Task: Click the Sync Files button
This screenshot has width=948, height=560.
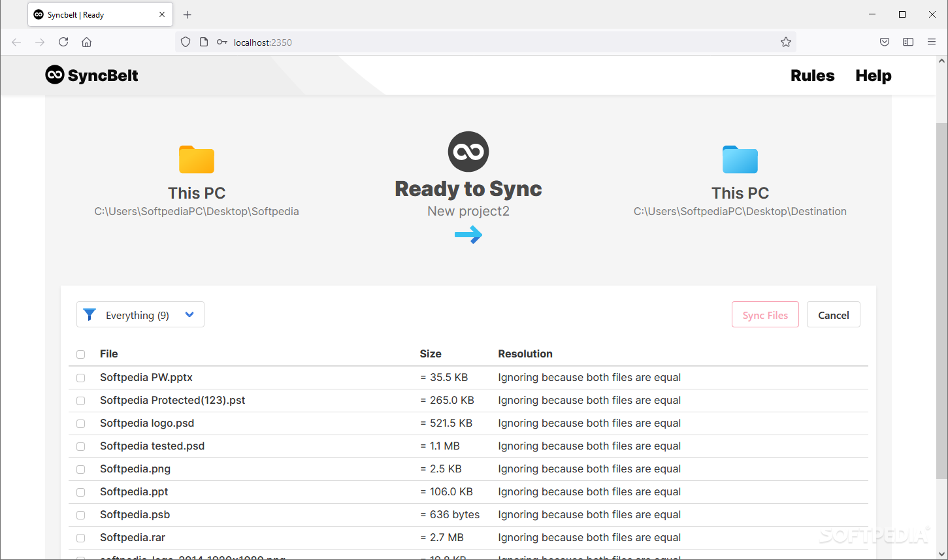Action: 765,314
